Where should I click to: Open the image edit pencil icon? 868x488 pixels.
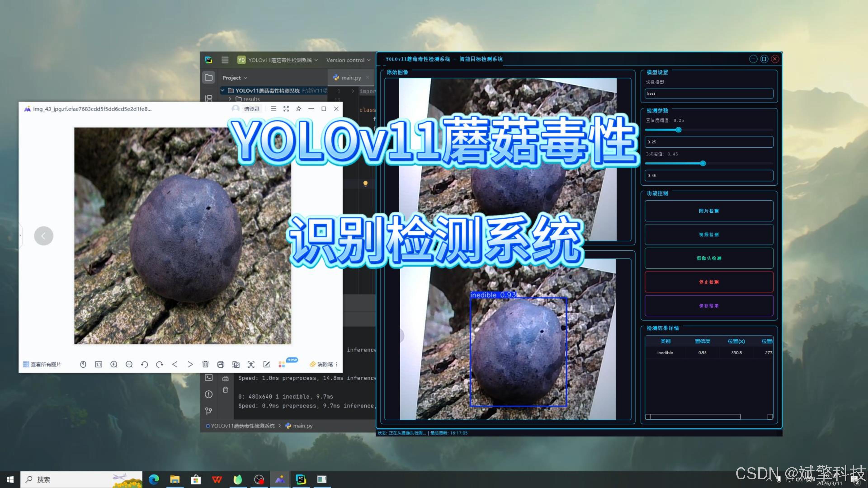tap(267, 364)
